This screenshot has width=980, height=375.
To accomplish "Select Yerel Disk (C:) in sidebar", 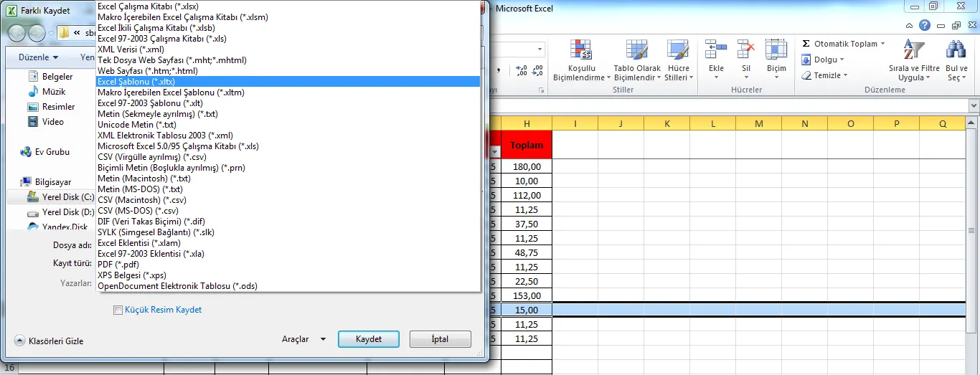I will tap(67, 196).
